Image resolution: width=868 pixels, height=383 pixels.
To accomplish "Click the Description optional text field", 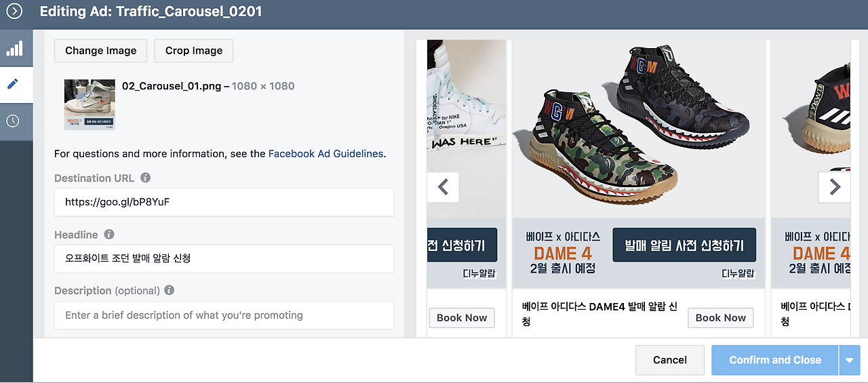I will click(x=224, y=315).
